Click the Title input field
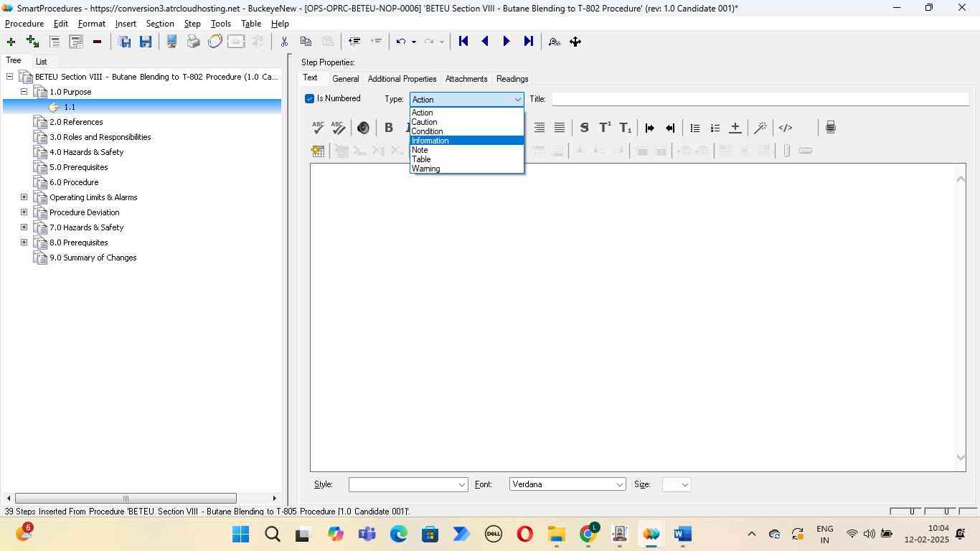 (x=760, y=99)
